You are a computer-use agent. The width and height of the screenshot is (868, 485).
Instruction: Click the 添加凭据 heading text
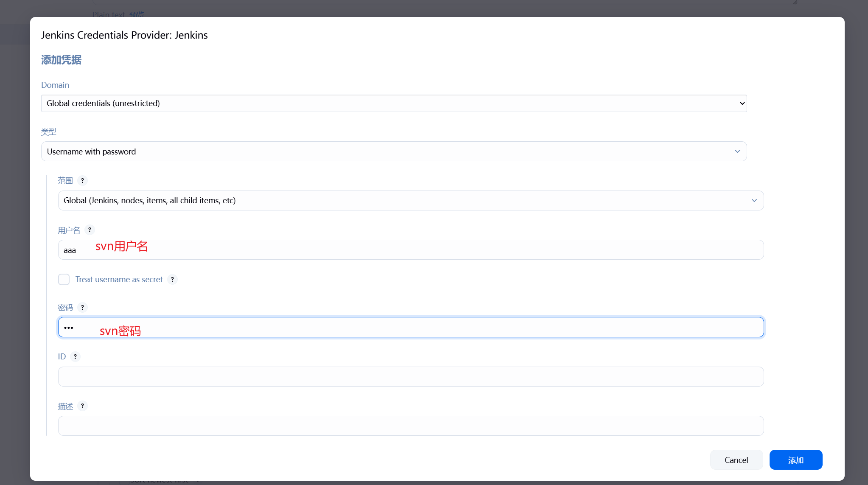[x=61, y=60]
